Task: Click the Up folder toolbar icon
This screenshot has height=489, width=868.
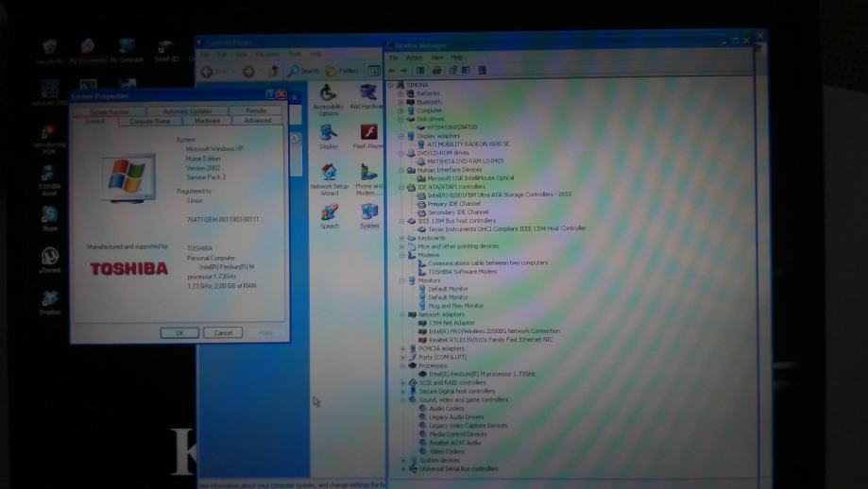Action: click(274, 71)
